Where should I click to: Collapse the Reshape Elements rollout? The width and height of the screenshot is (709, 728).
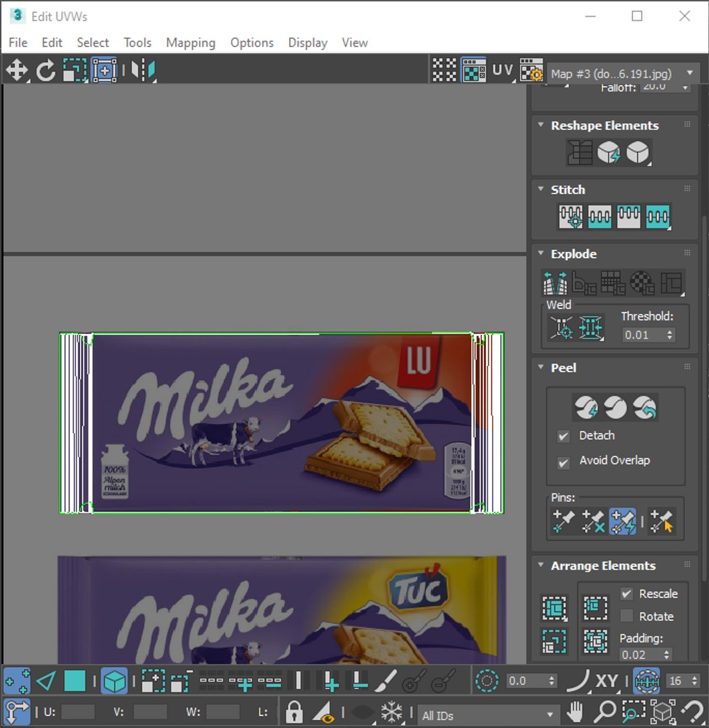pos(541,125)
